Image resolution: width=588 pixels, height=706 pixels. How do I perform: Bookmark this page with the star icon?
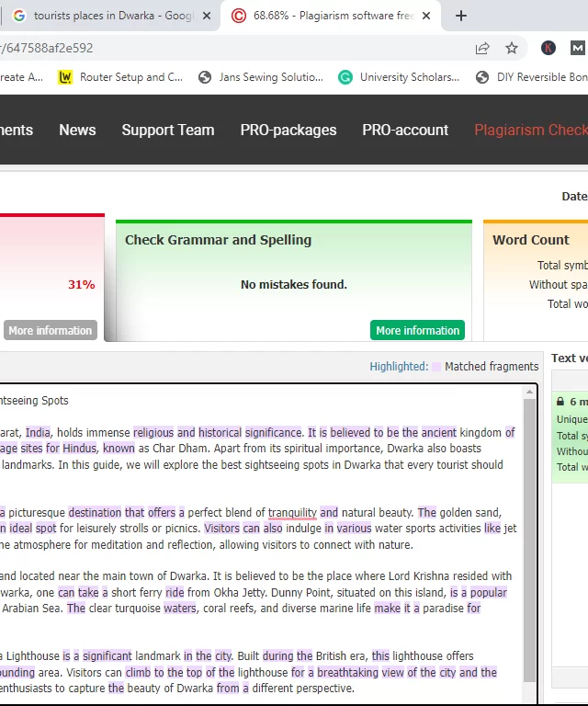pos(512,48)
